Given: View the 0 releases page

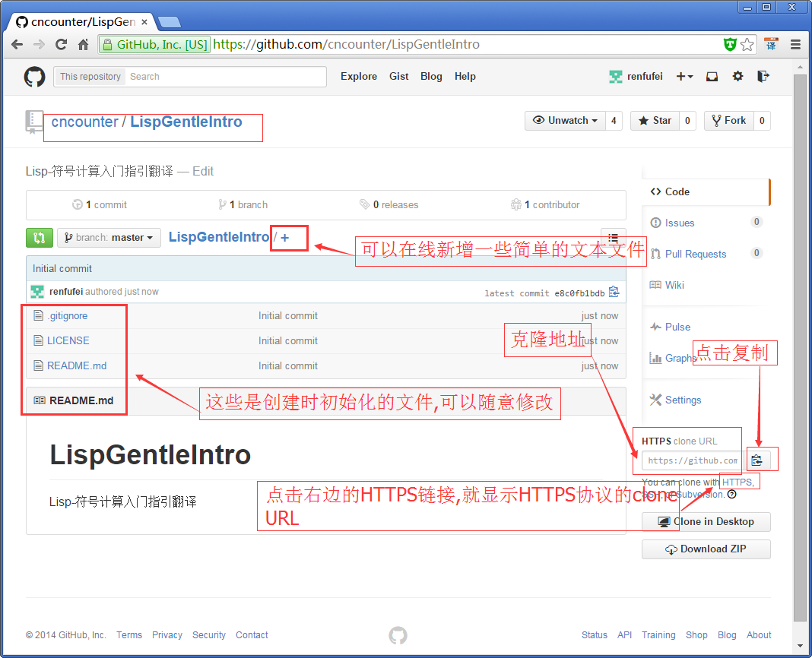Looking at the screenshot, I should point(389,205).
